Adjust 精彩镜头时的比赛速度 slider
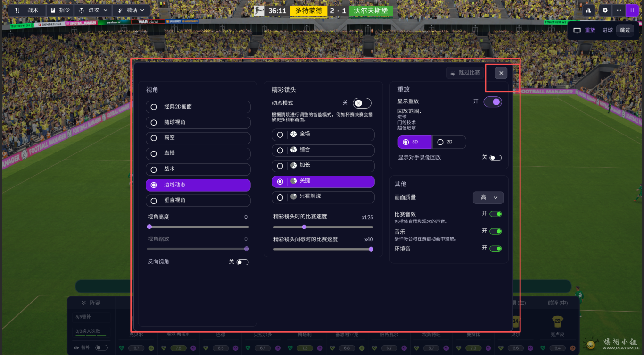This screenshot has height=355, width=644. click(x=323, y=227)
